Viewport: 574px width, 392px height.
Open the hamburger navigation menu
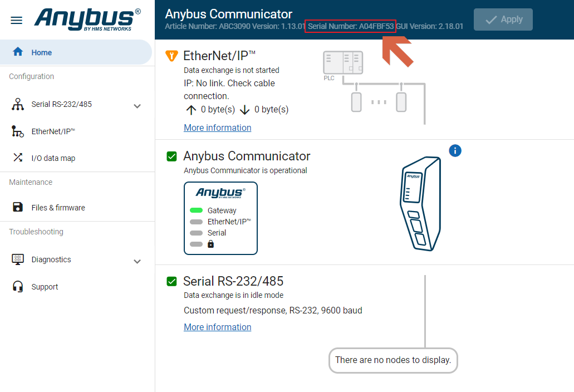pyautogui.click(x=17, y=20)
